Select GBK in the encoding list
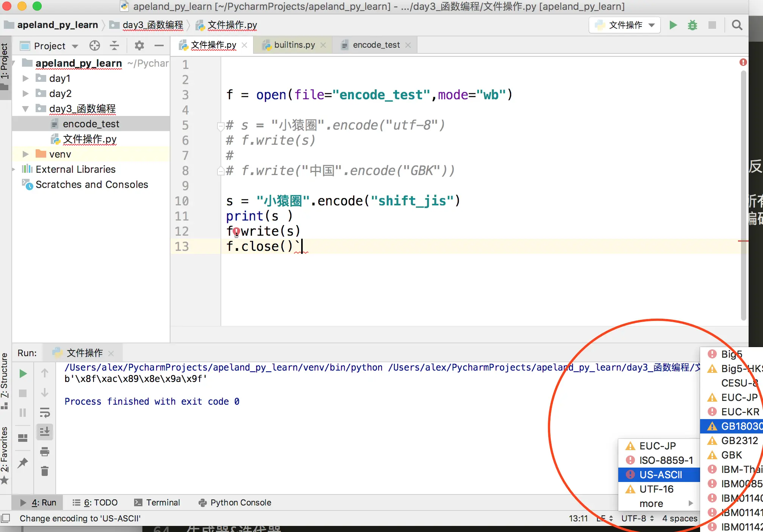The width and height of the screenshot is (763, 532). [731, 455]
